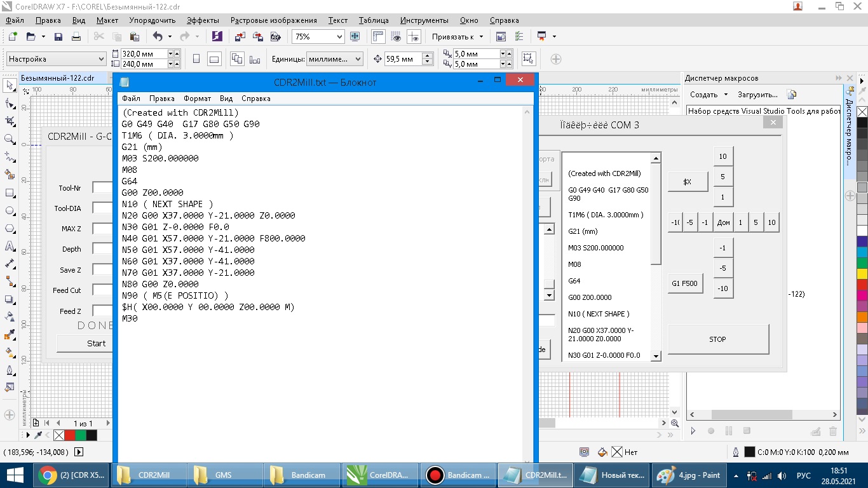Toggle rulers display in the toolbar

pyautogui.click(x=378, y=37)
